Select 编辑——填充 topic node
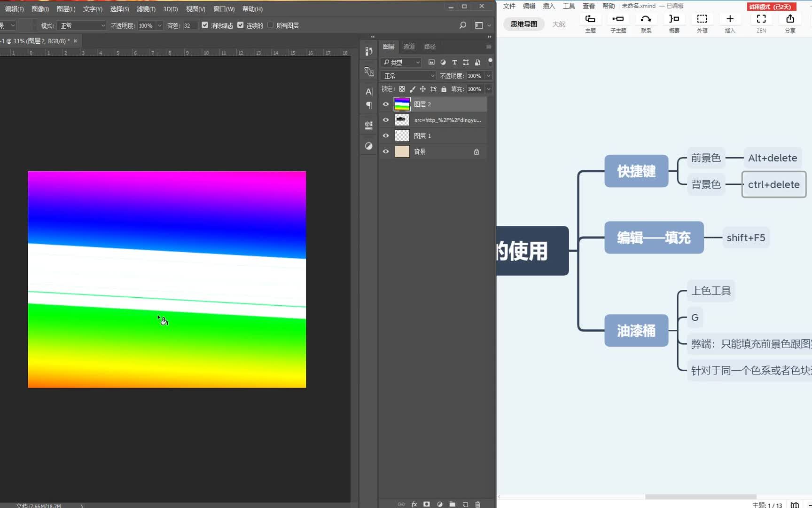The height and width of the screenshot is (508, 812). click(x=654, y=238)
